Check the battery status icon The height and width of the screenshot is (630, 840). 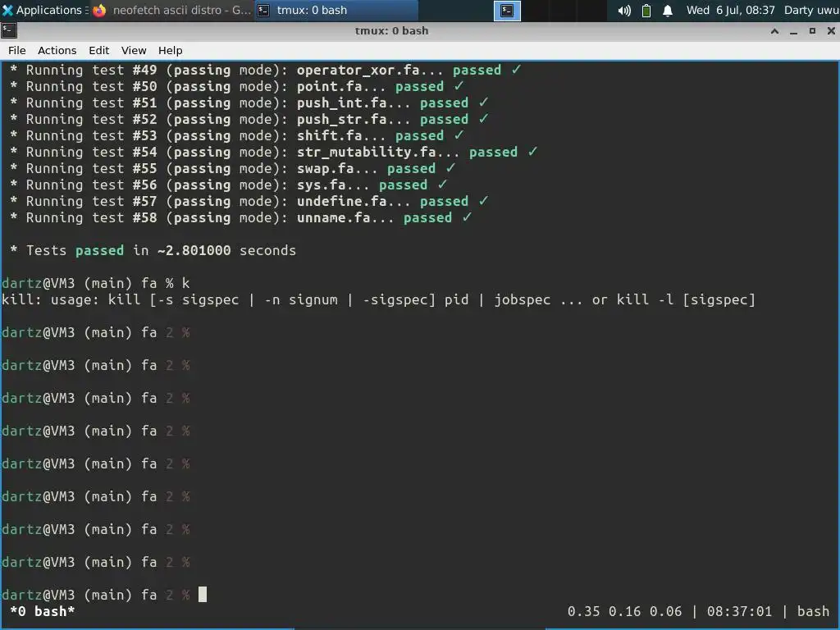pos(646,11)
